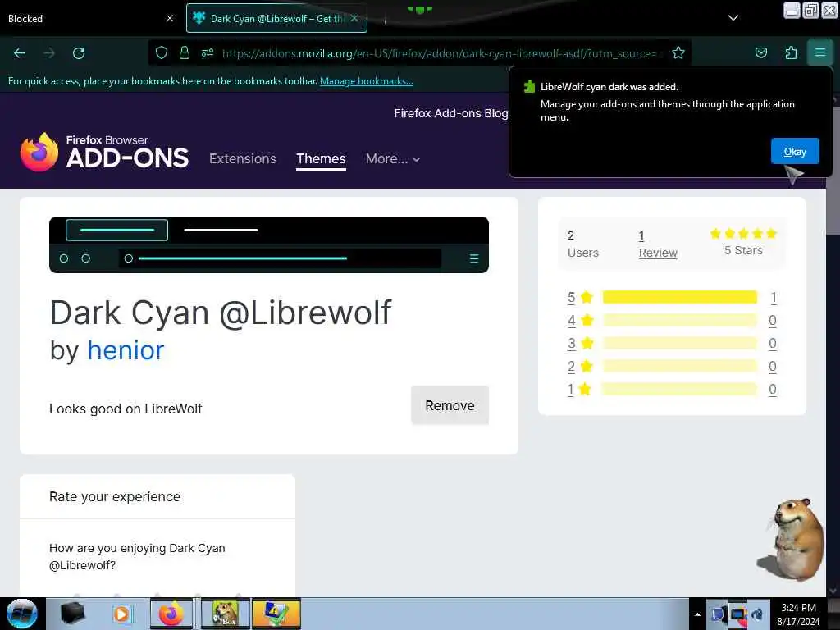
Task: Show hidden system tray icons
Action: point(697,614)
